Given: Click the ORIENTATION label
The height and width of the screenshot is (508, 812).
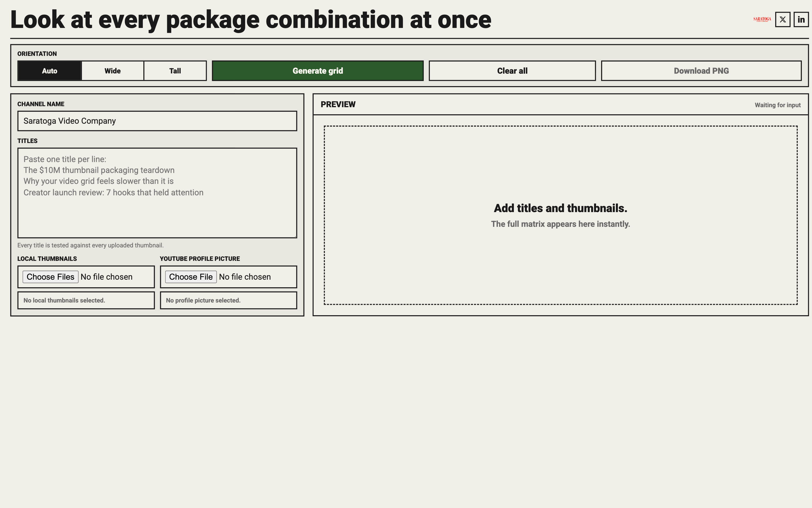Looking at the screenshot, I should (x=37, y=54).
